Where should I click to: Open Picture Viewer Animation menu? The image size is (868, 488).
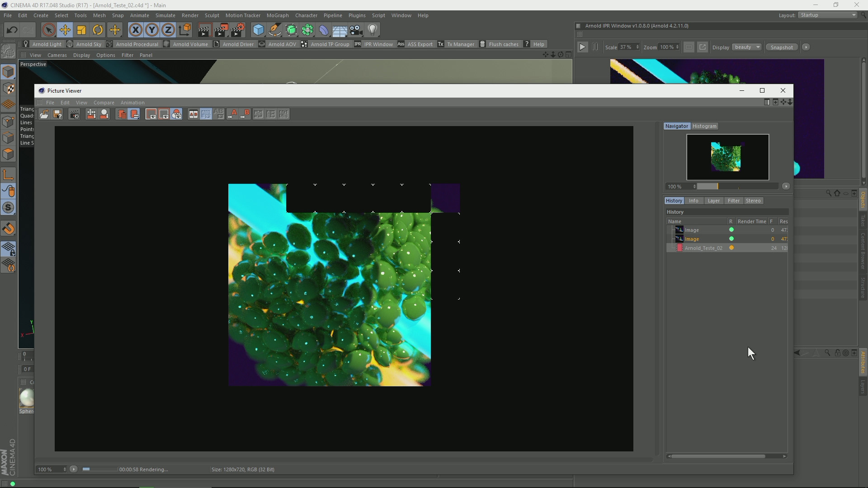pyautogui.click(x=132, y=103)
